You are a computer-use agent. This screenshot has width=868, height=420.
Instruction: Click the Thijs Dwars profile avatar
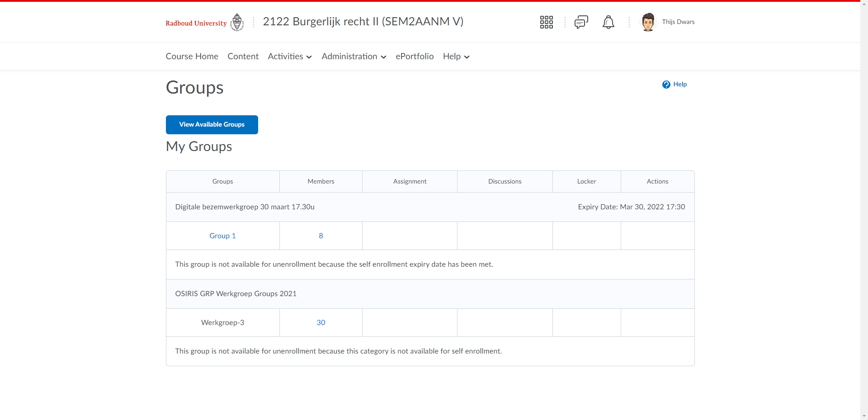click(x=648, y=22)
